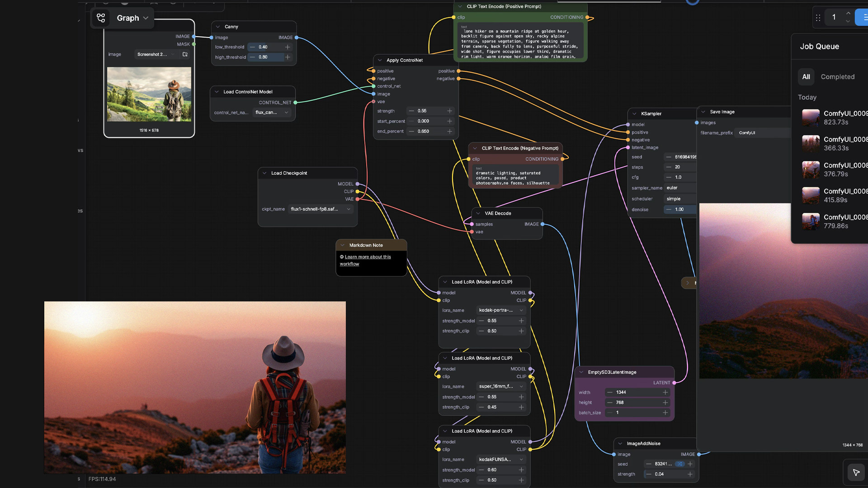Screen dimensions: 868x488
Task: Click the loaded hiker input image preview
Action: pyautogui.click(x=149, y=94)
